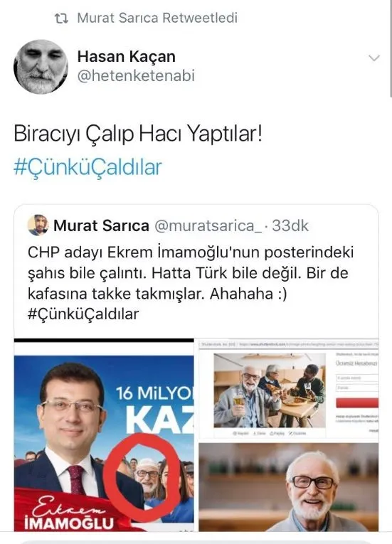Expand the tweet options chevron

374,58
